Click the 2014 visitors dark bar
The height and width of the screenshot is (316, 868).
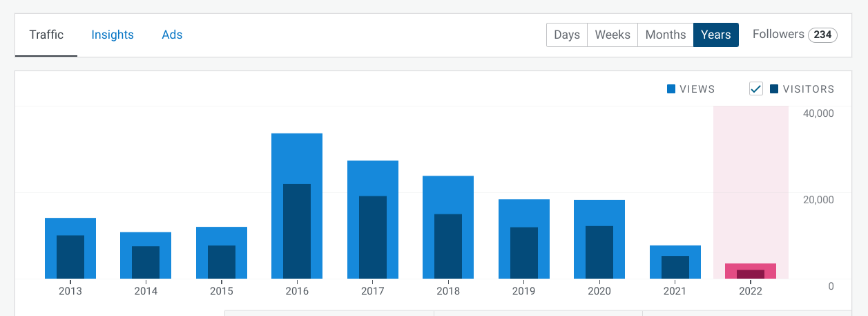[x=146, y=263]
